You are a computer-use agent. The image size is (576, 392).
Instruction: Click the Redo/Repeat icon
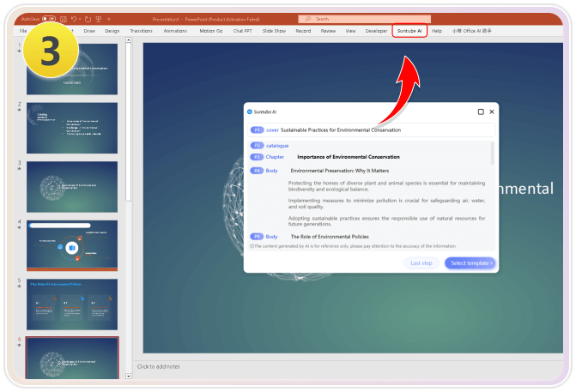(88, 19)
